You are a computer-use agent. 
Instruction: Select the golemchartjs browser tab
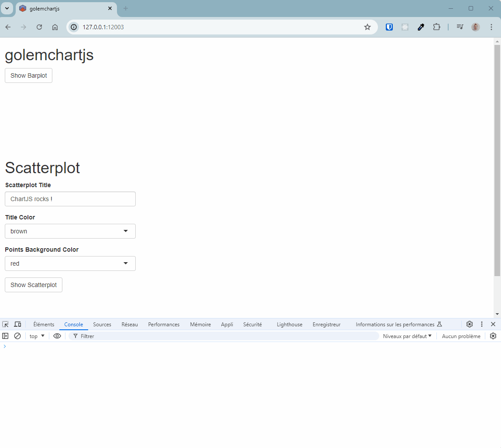pyautogui.click(x=66, y=9)
